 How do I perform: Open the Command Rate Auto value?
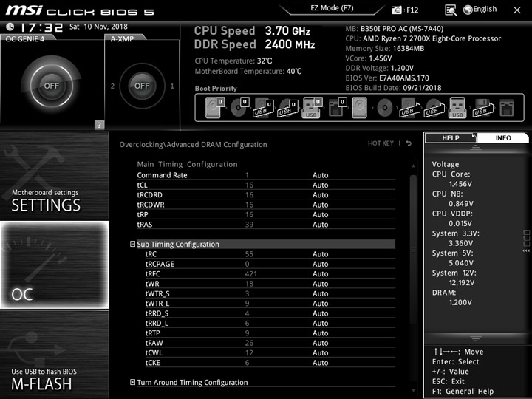tap(320, 175)
